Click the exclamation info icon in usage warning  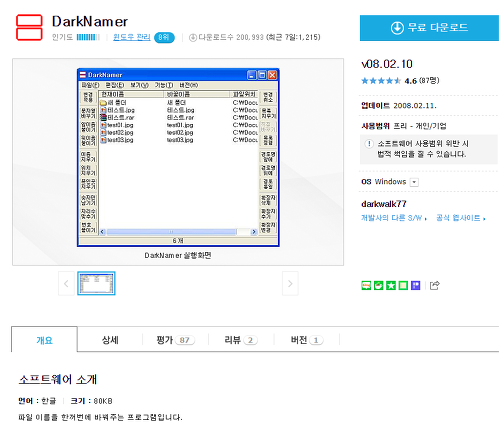tap(369, 144)
